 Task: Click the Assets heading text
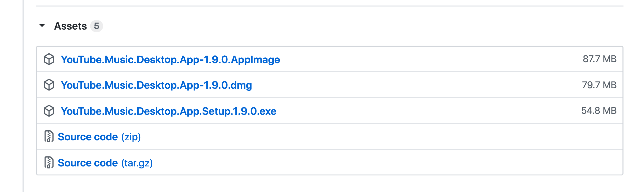[71, 26]
